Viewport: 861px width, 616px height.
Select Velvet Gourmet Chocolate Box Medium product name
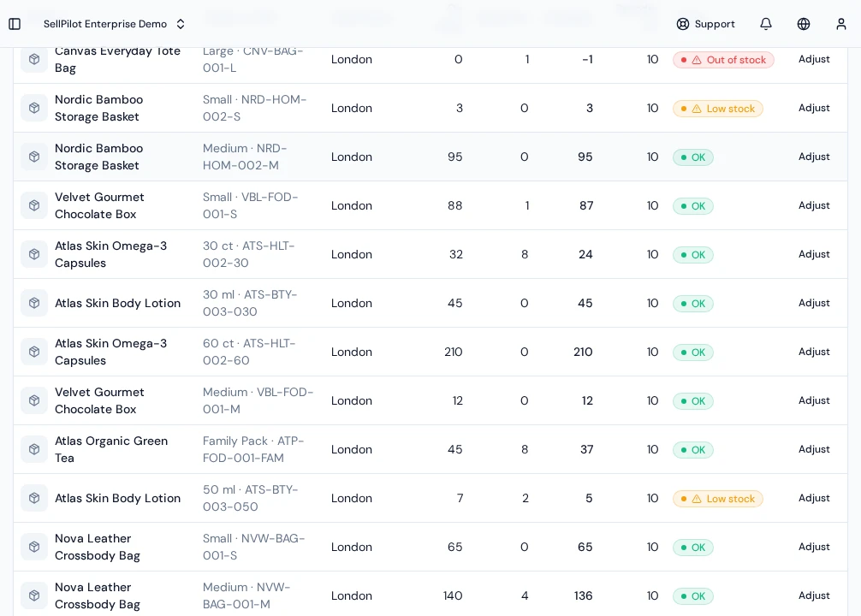click(99, 400)
